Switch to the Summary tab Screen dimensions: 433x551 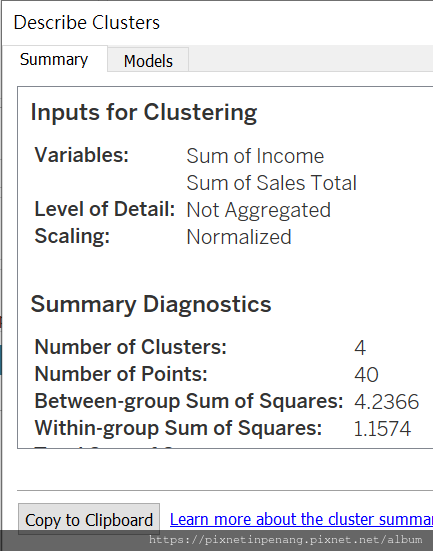tap(54, 59)
